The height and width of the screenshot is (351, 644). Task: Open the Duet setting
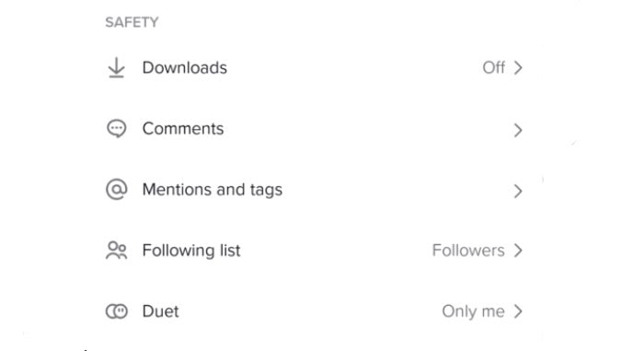tap(315, 311)
